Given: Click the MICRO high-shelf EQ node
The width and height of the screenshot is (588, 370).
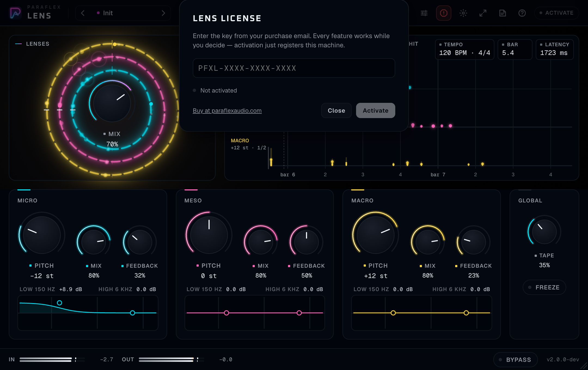Looking at the screenshot, I should (132, 313).
